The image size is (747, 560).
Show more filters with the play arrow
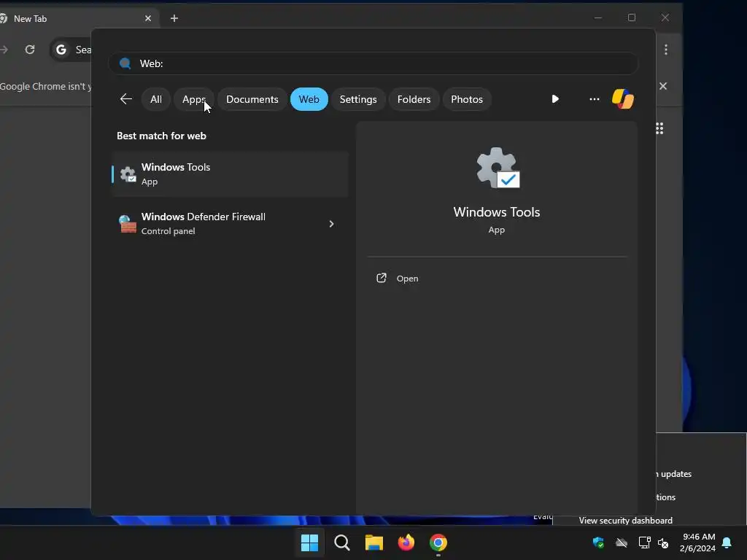point(555,99)
